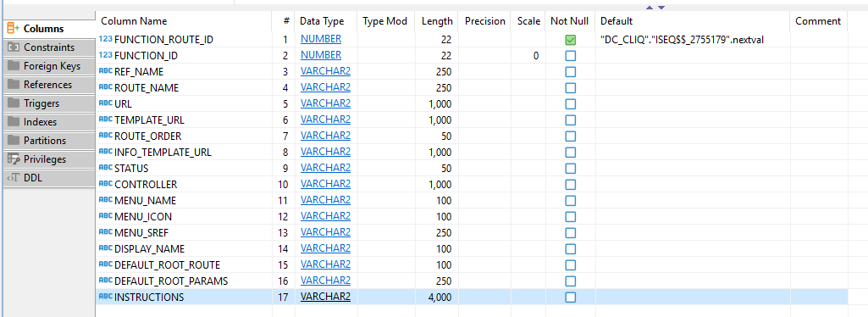Check Not Null for ROUTE_ORDER

click(x=570, y=136)
